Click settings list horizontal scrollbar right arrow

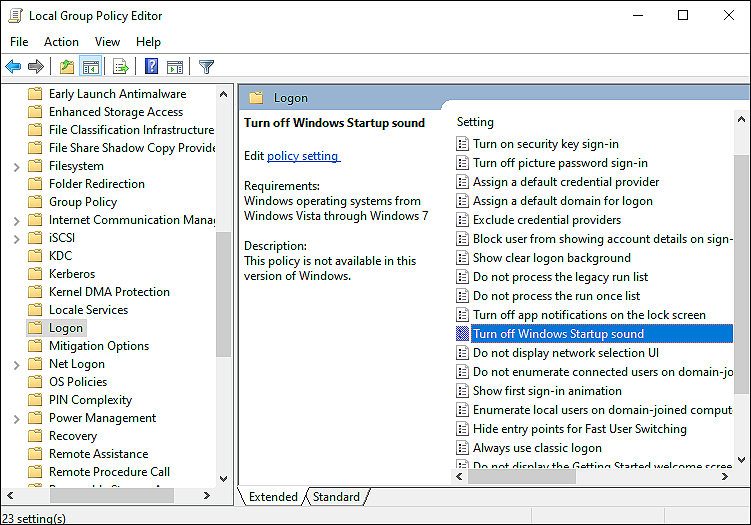click(x=725, y=477)
